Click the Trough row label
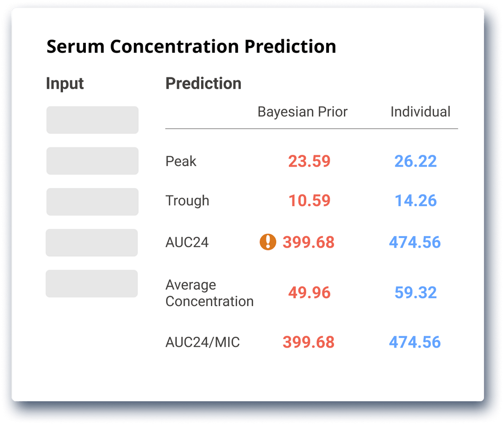 point(187,201)
